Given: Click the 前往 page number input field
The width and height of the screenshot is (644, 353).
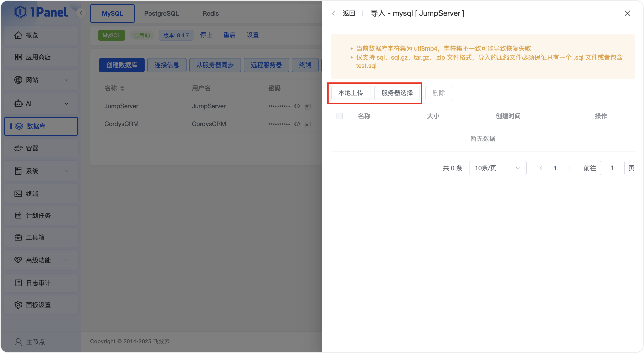Looking at the screenshot, I should click(x=612, y=168).
